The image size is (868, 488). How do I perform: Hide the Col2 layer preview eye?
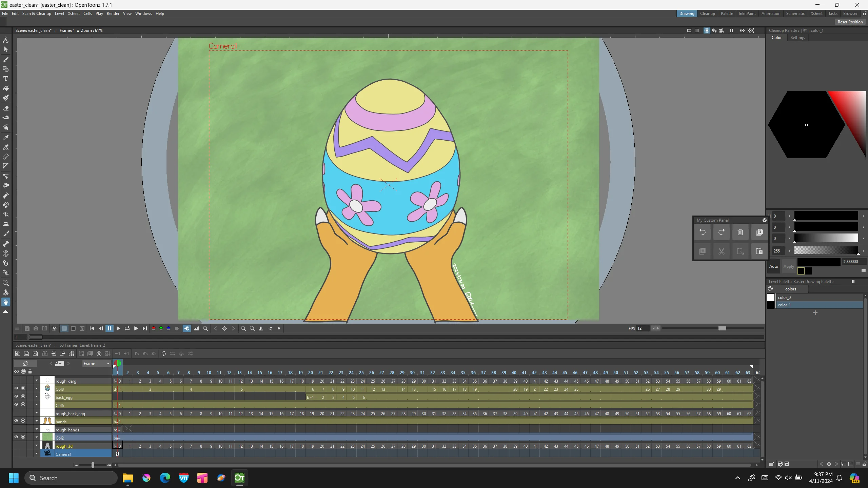tap(16, 437)
